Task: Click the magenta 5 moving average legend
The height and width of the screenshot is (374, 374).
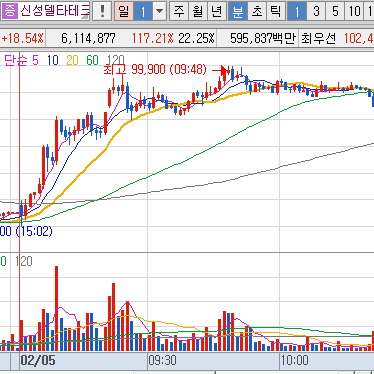Action: click(x=35, y=60)
